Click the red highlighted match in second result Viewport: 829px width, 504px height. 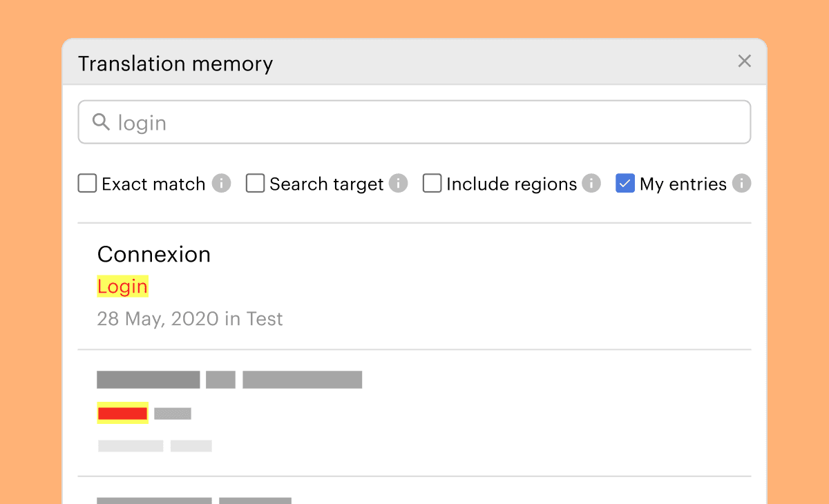[122, 414]
